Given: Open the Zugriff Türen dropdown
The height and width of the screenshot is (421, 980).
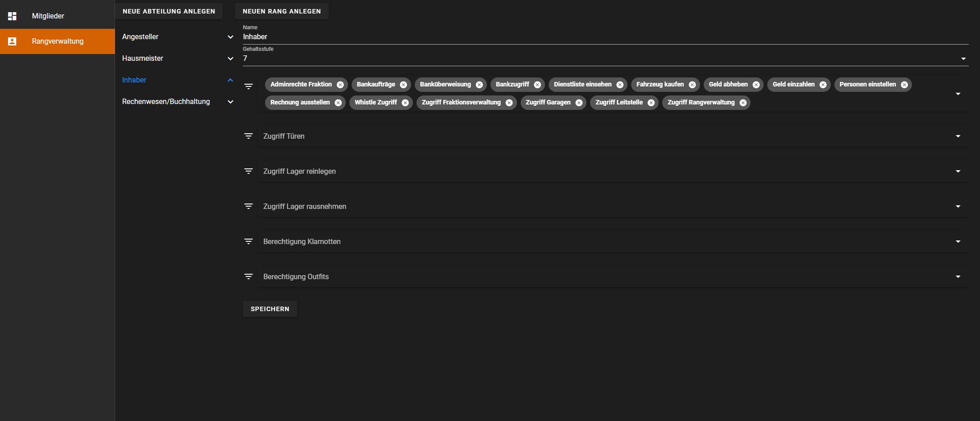Looking at the screenshot, I should click(x=958, y=136).
